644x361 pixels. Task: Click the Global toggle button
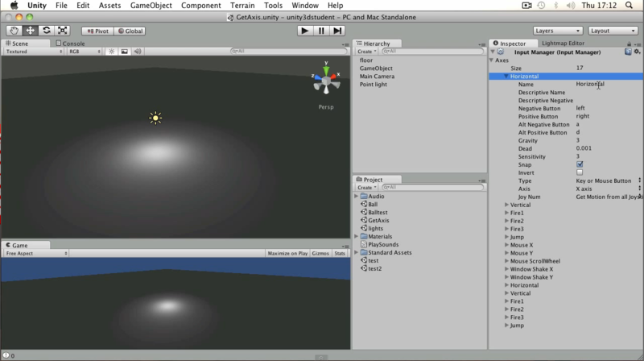130,31
